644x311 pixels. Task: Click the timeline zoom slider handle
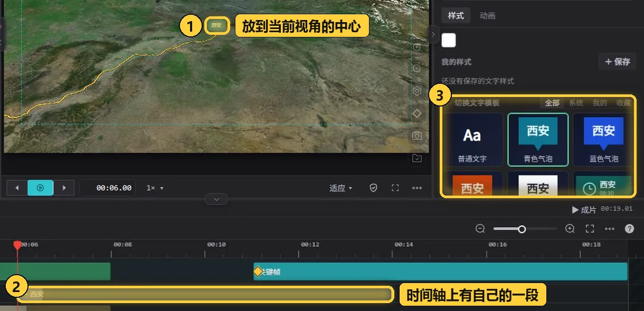(x=522, y=229)
